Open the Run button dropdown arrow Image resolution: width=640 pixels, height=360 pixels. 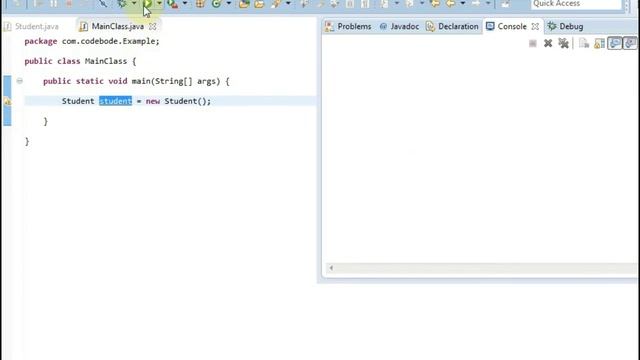click(159, 4)
